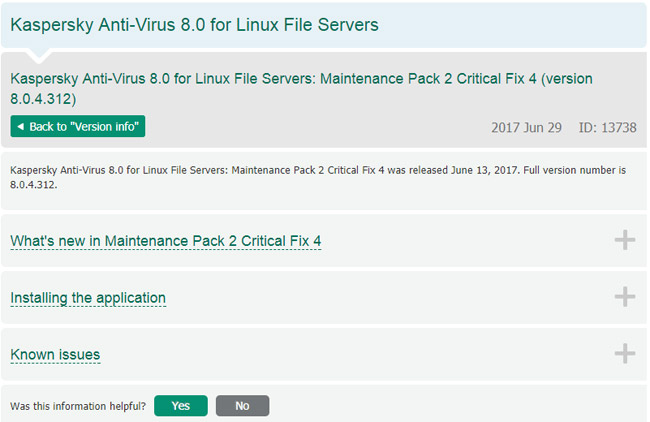Click the plus icon beside Known issues
The height and width of the screenshot is (422, 650).
click(x=624, y=354)
